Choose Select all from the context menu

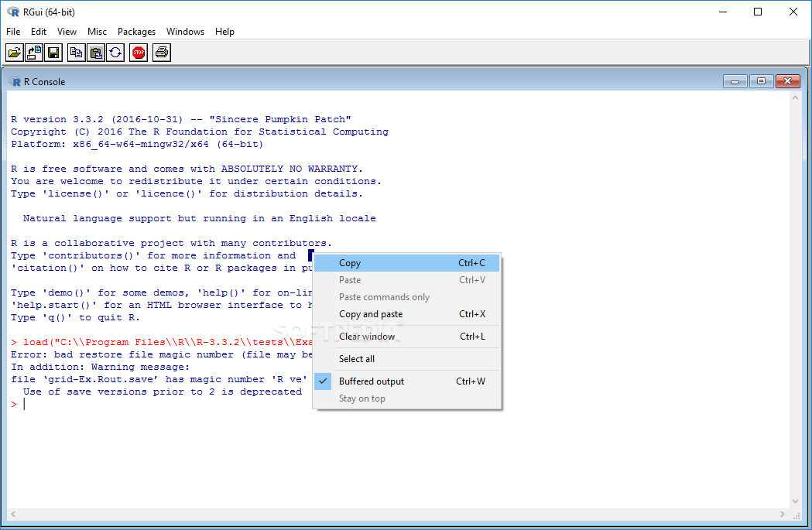click(x=357, y=359)
